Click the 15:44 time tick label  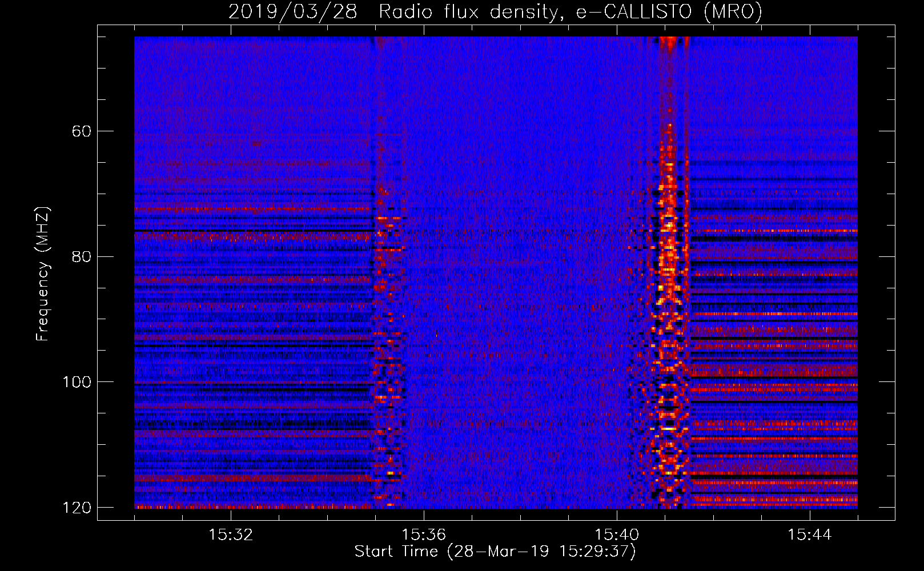810,535
